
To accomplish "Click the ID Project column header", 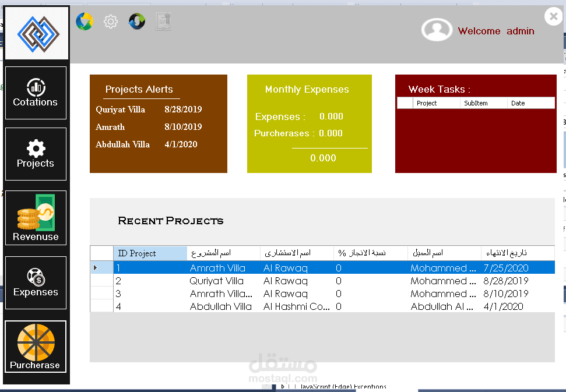I will [150, 253].
